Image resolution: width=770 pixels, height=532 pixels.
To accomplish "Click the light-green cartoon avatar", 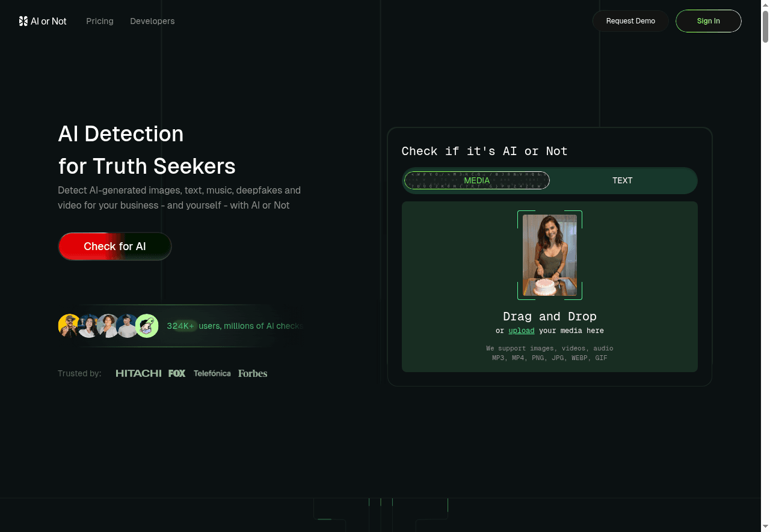I will pyautogui.click(x=147, y=326).
